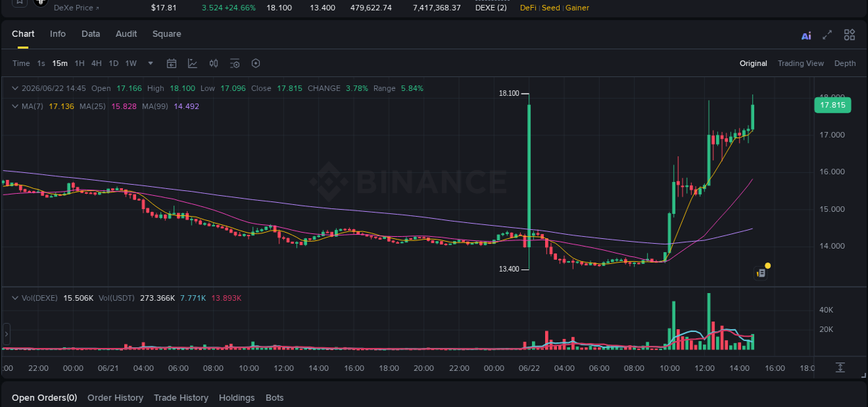
Task: Open the candlestick chart style icon
Action: click(214, 63)
